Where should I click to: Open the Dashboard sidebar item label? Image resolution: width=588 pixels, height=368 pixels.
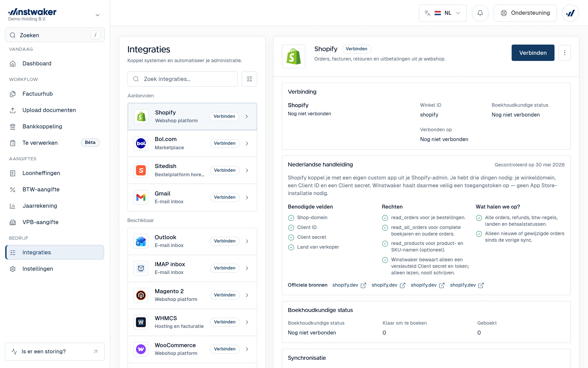click(x=37, y=64)
